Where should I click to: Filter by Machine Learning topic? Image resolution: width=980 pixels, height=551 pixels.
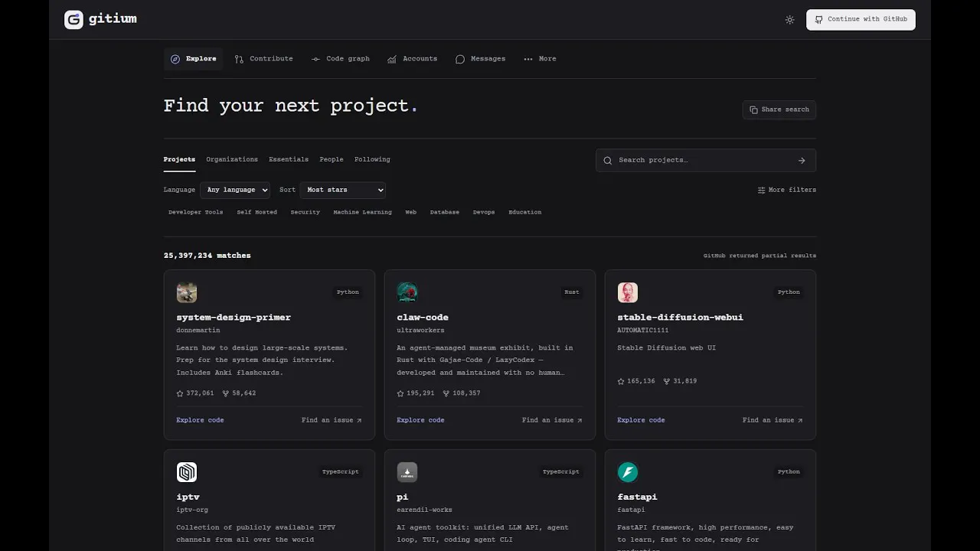coord(363,212)
